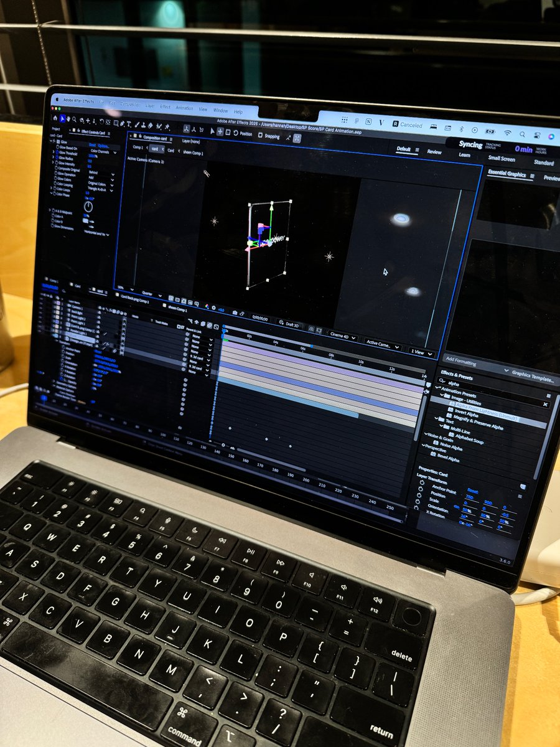The height and width of the screenshot is (747, 560).
Task: Open the Glow Dimensions Horizontal dropdown
Action: pyautogui.click(x=96, y=233)
